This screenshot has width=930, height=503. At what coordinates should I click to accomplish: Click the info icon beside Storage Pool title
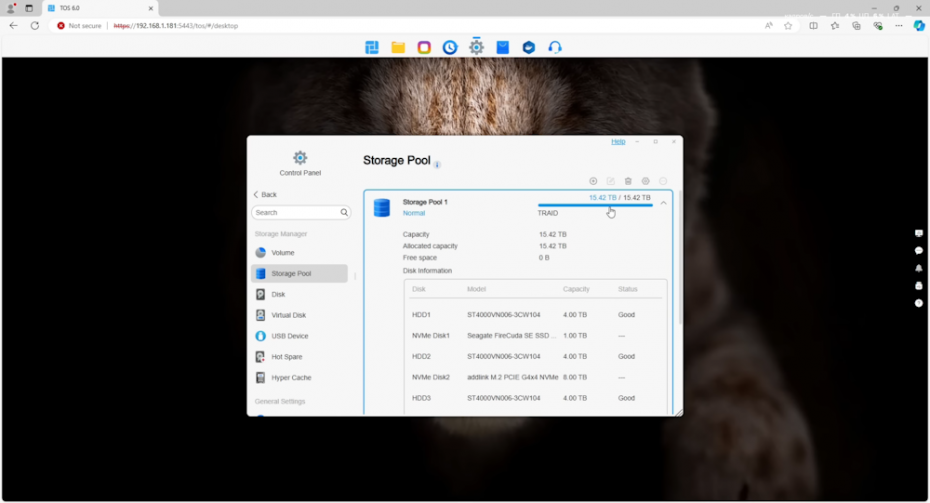tap(437, 165)
